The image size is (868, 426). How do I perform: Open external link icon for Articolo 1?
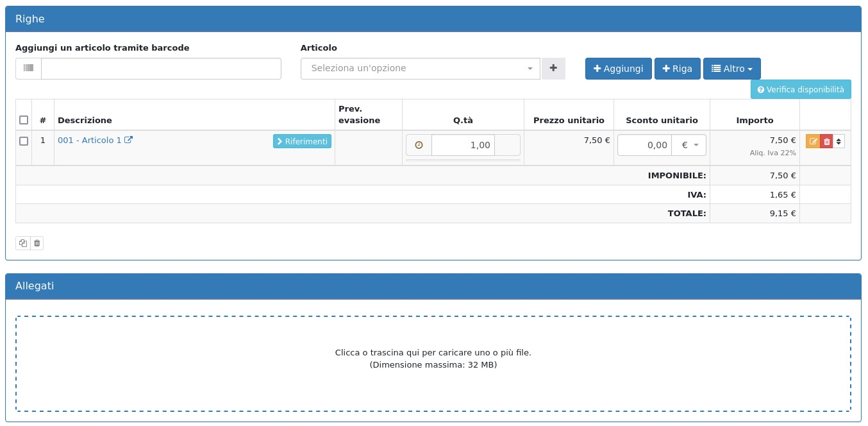[x=128, y=140]
